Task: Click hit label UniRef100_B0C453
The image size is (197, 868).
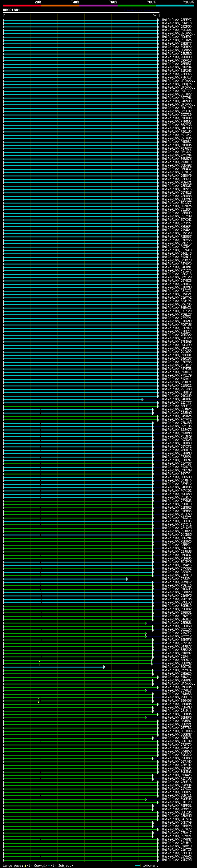Action: point(176,494)
